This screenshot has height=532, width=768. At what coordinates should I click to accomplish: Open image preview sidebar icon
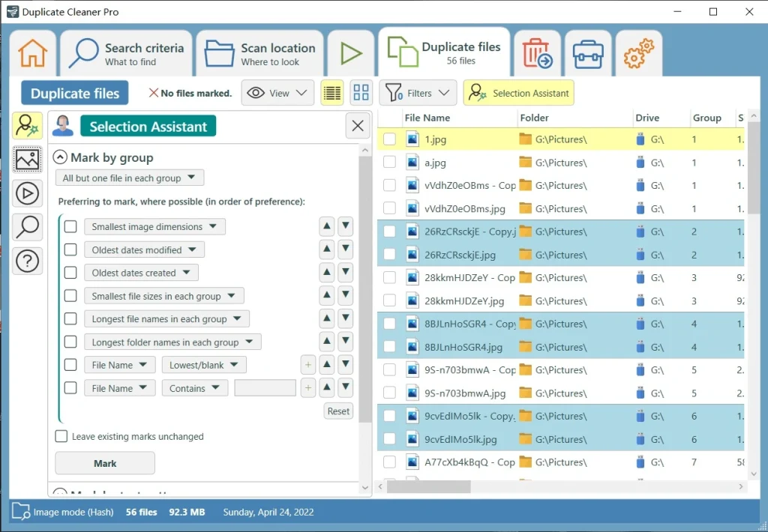point(28,159)
